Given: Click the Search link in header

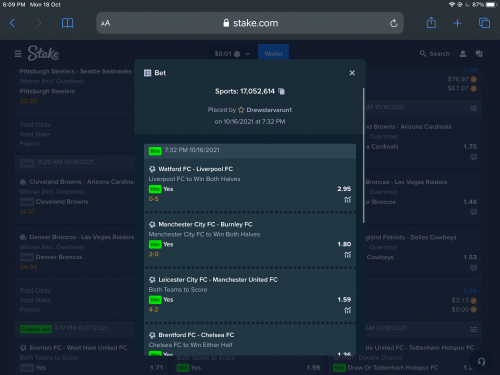Looking at the screenshot, I should (x=435, y=54).
